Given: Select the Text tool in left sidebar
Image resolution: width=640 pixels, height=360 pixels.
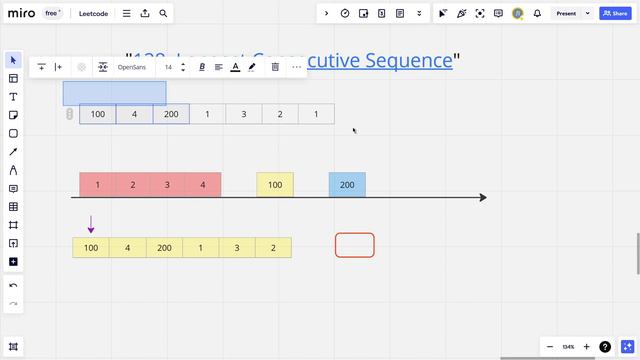Looking at the screenshot, I should (x=13, y=97).
